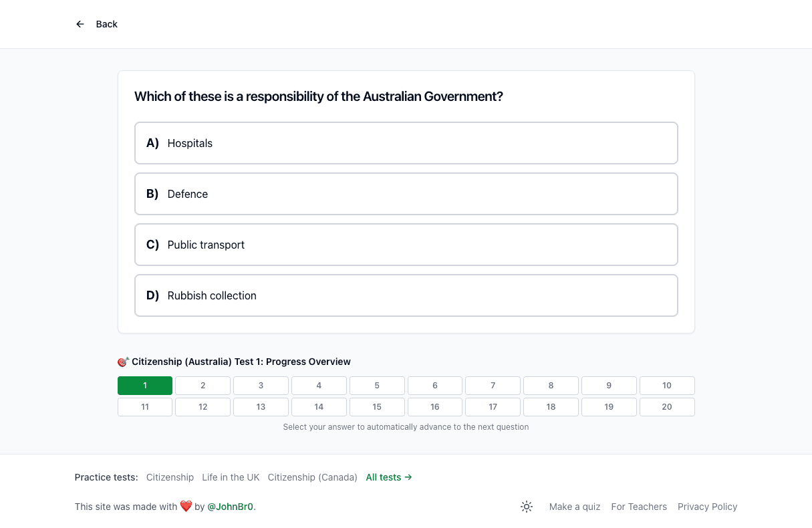The height and width of the screenshot is (528, 812).
Task: Open question 5 in progress grid
Action: pyautogui.click(x=377, y=386)
